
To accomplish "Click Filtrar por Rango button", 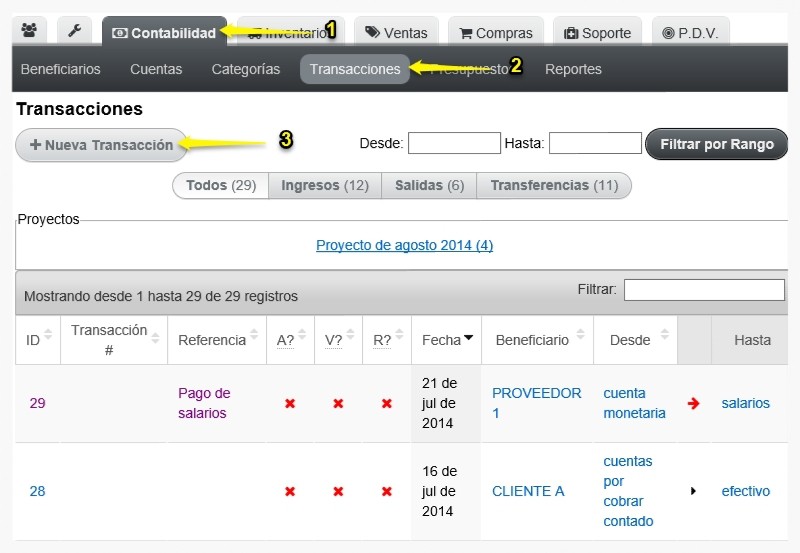I will coord(717,144).
